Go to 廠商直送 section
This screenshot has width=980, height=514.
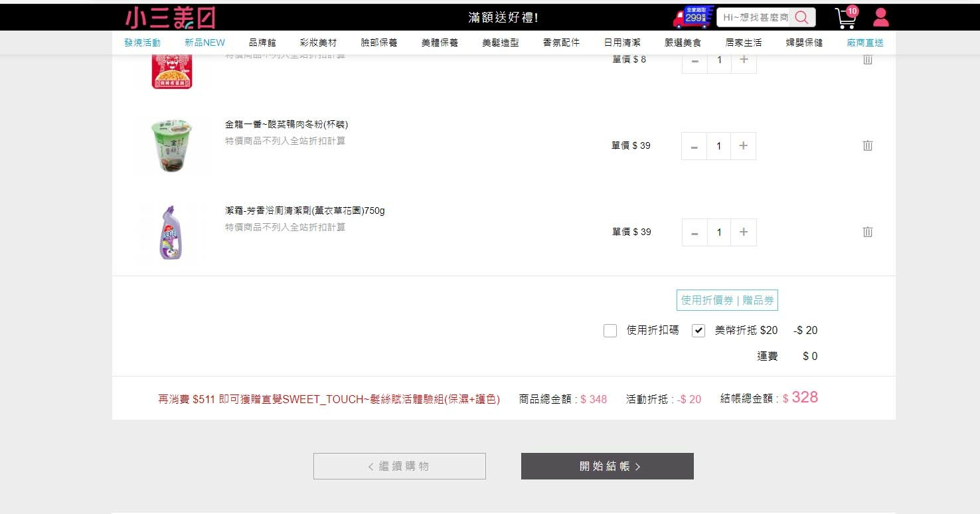click(865, 43)
